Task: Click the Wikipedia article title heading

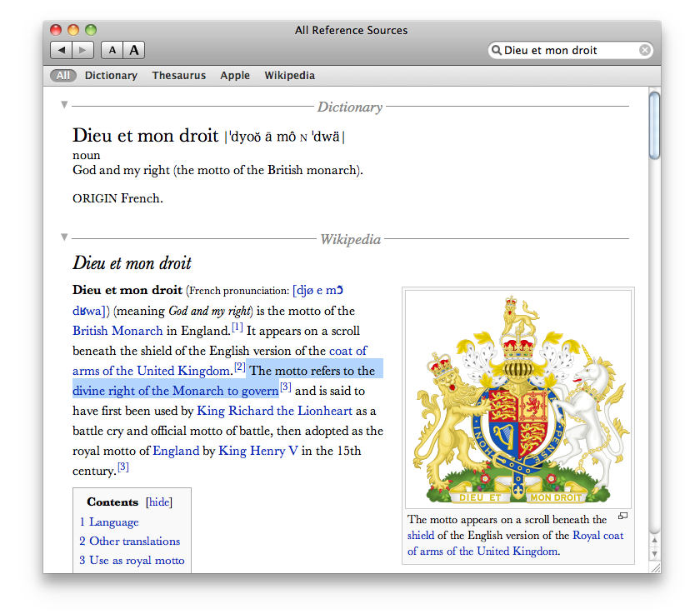Action: click(132, 262)
